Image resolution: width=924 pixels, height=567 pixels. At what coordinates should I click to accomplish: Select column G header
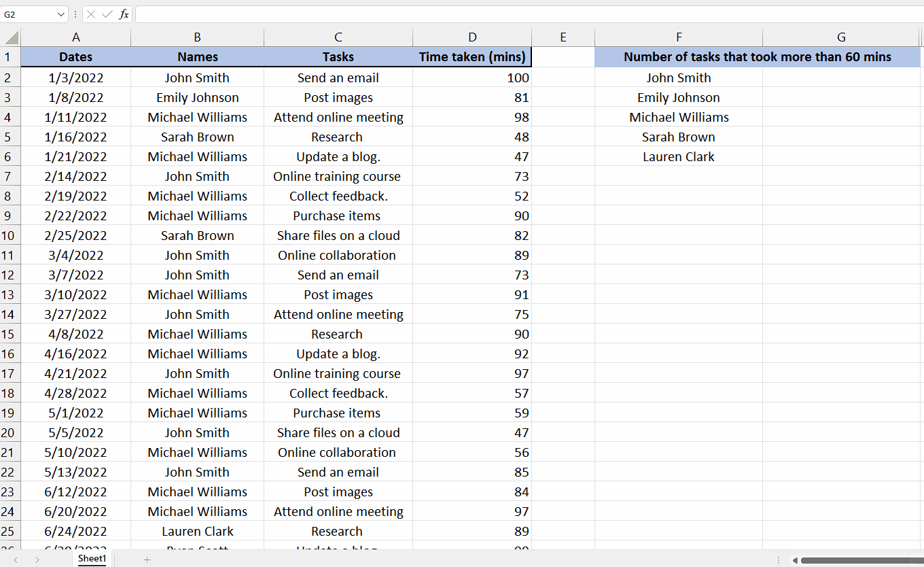[841, 37]
